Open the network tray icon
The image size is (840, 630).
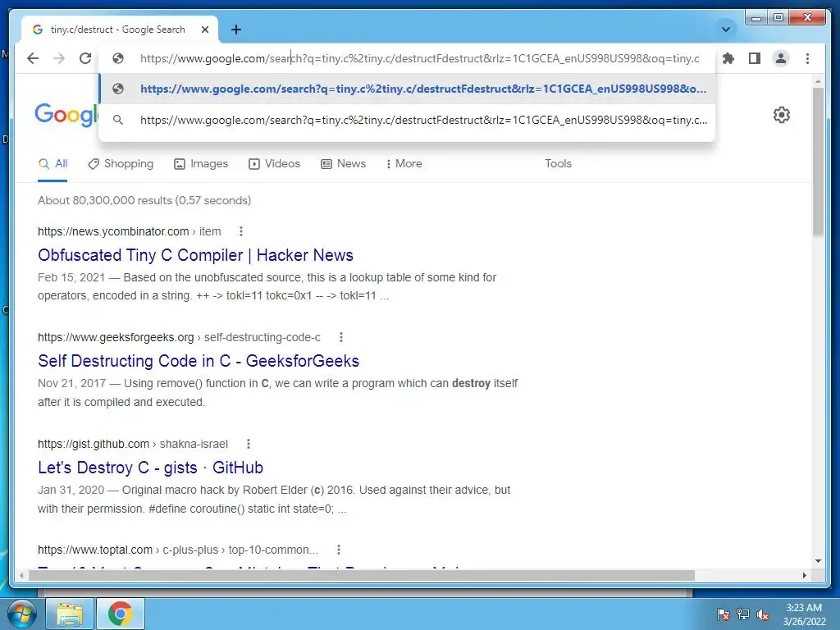(743, 614)
